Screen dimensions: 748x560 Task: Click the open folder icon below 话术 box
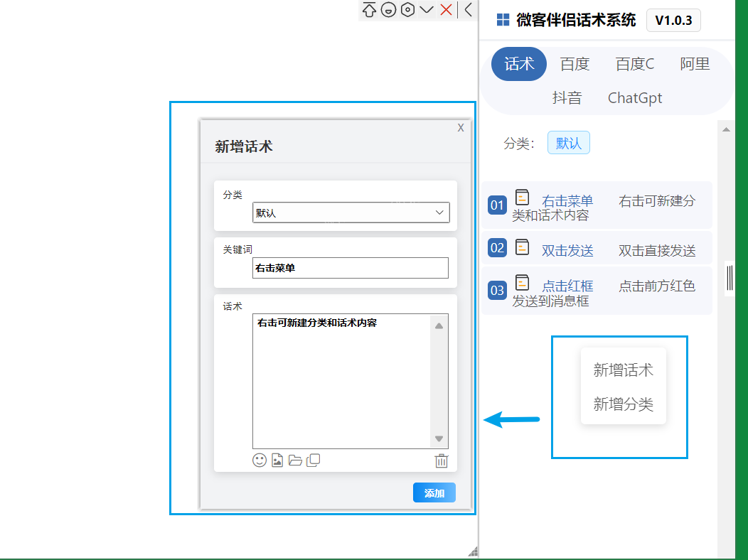[295, 461]
